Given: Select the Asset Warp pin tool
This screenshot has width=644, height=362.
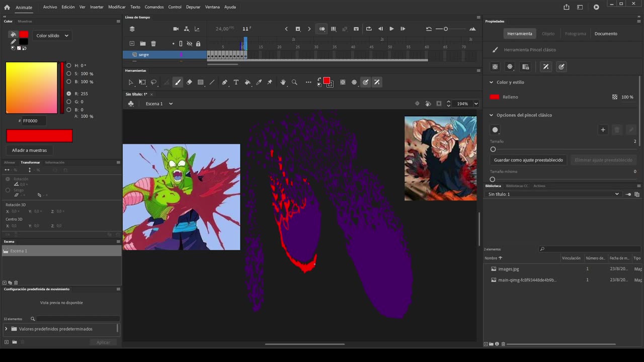Looking at the screenshot, I should [x=270, y=82].
